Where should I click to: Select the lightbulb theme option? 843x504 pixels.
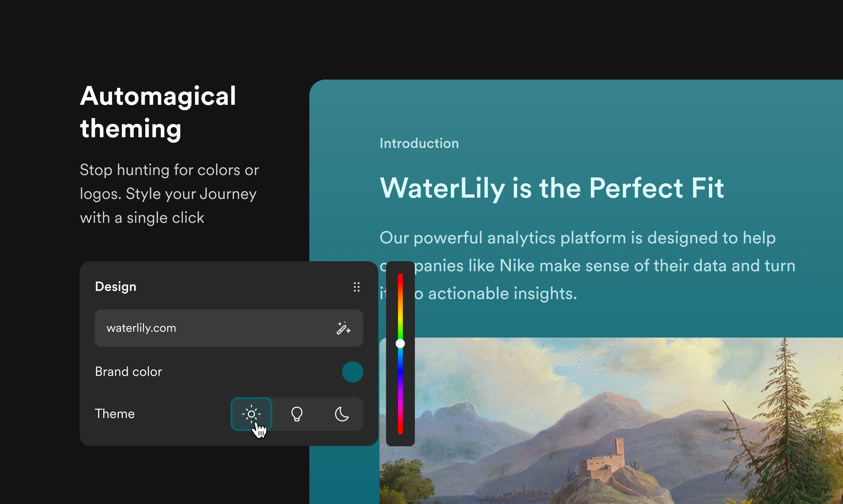pos(297,414)
